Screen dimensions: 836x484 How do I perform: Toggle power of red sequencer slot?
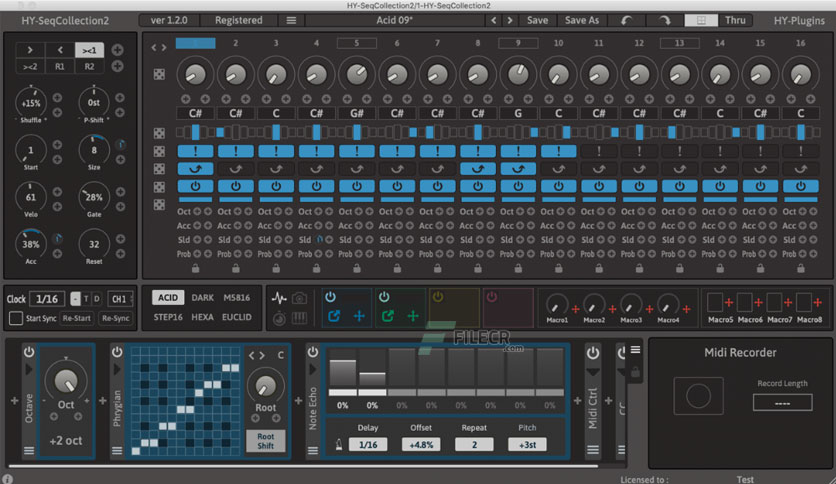coord(492,297)
